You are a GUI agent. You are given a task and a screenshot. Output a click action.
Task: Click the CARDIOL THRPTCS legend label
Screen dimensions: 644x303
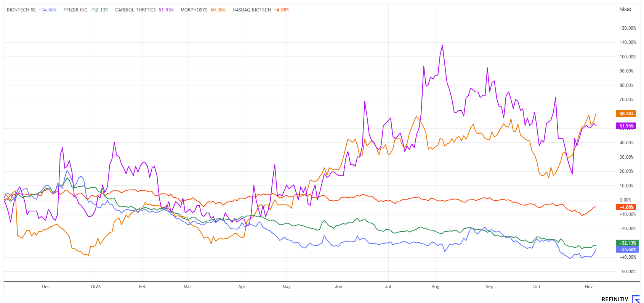(135, 10)
